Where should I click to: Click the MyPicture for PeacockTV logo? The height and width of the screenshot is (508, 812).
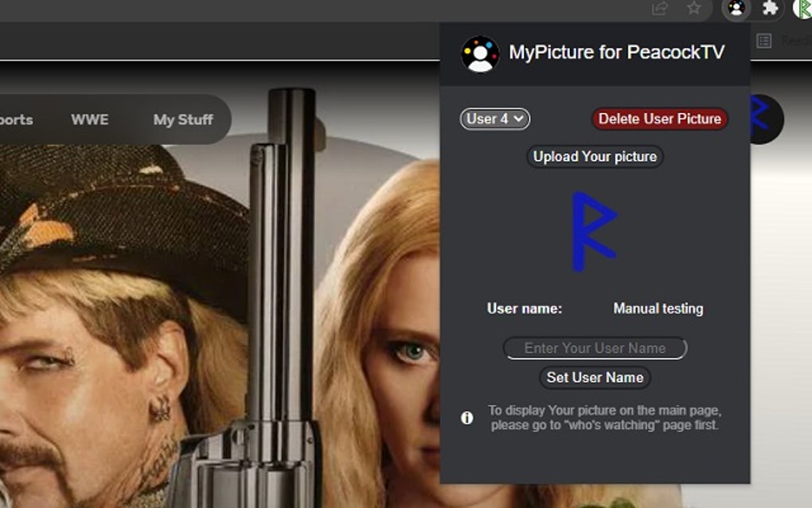click(478, 53)
